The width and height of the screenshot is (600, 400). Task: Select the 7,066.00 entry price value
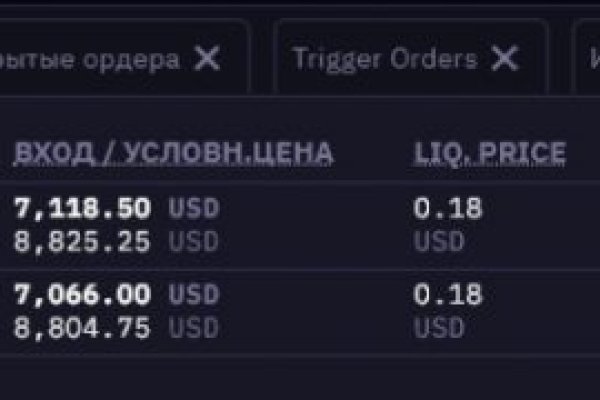click(83, 294)
